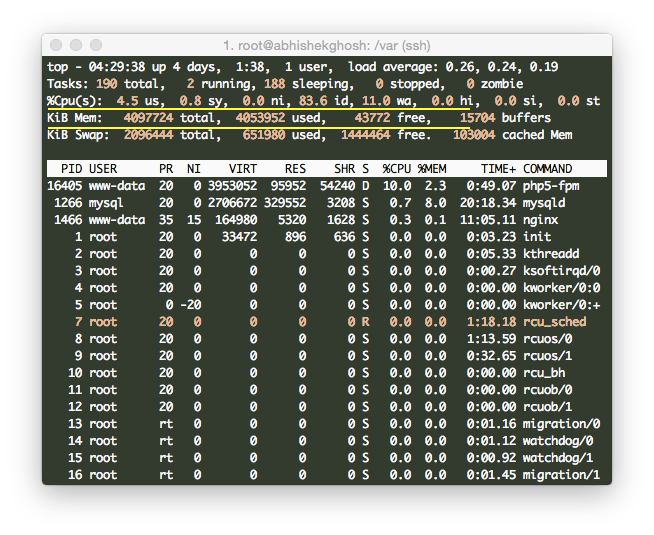Image resolution: width=654 pixels, height=535 pixels.
Task: Click the -20 nice value for kworker
Action: [x=191, y=305]
